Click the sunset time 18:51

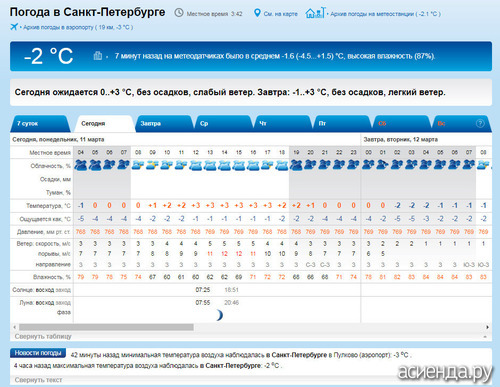[231, 290]
